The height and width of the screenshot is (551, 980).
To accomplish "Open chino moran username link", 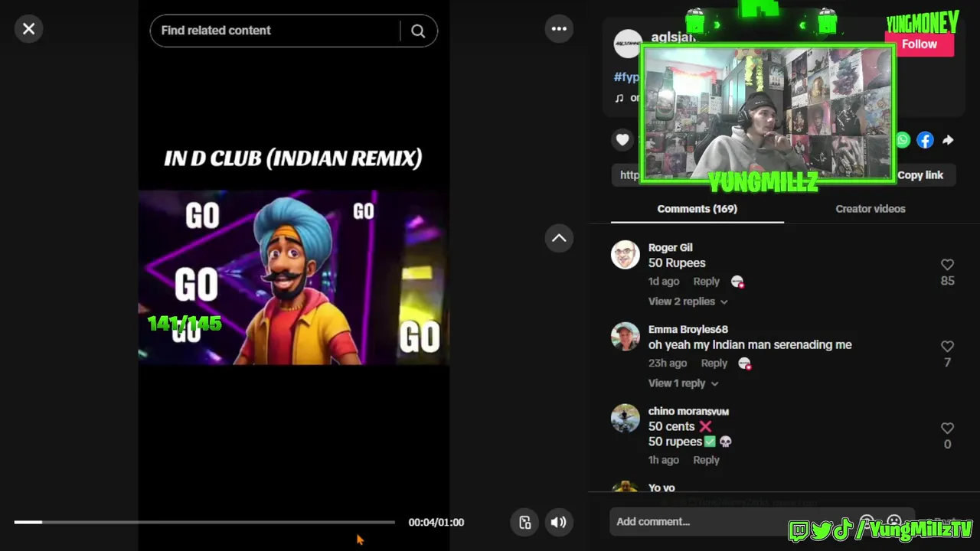I will (x=688, y=412).
